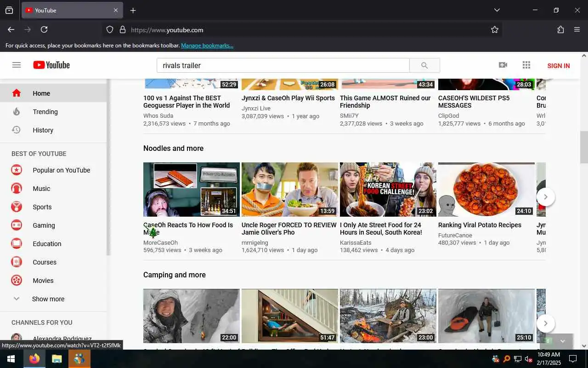Open File Explorer from taskbar
This screenshot has width=588, height=368.
point(57,359)
